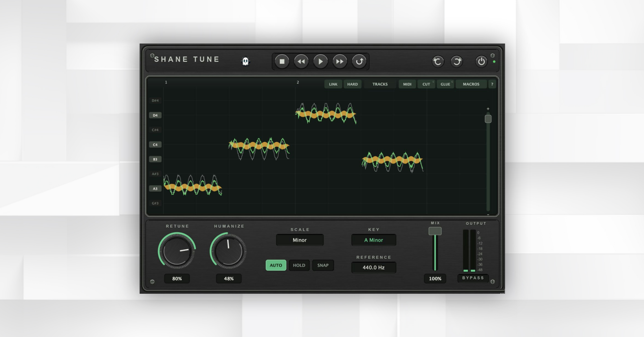
Task: Toggle the SNAP mode button
Action: click(x=323, y=265)
